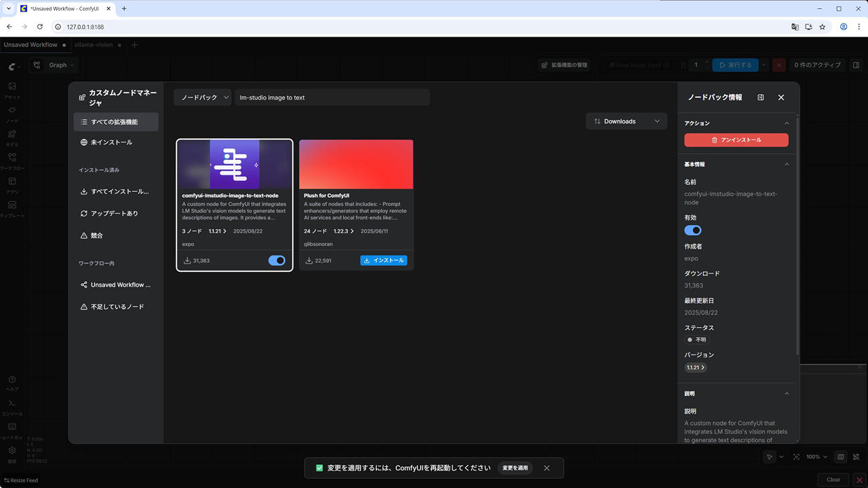
Task: Click the red アンインストール button
Action: pos(736,140)
